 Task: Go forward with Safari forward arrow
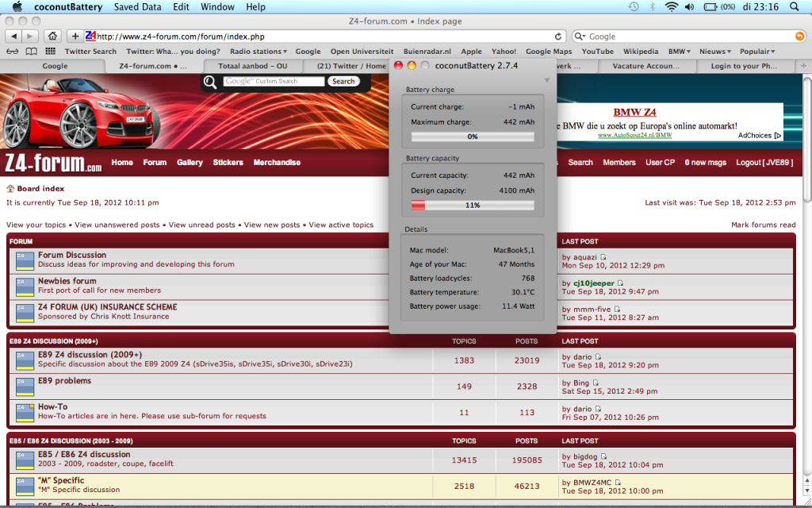coord(30,37)
